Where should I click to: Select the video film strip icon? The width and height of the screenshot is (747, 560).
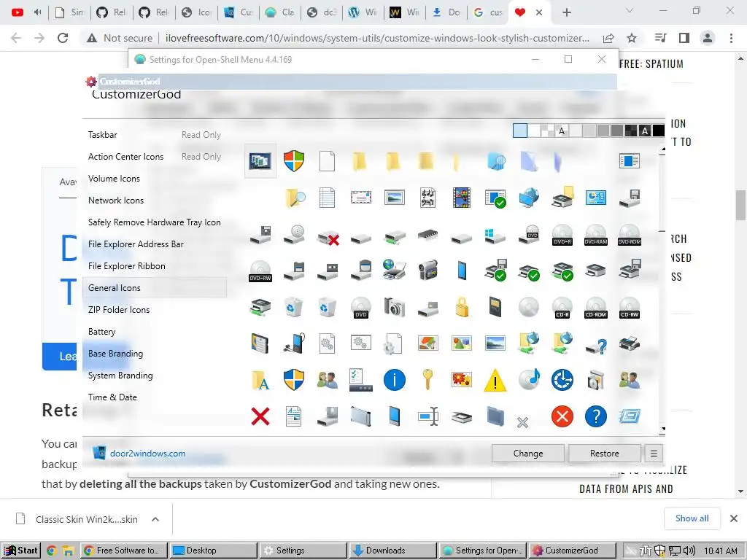click(x=462, y=198)
